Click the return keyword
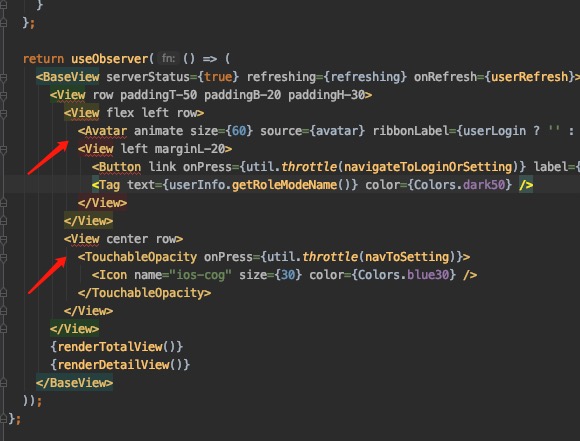Image resolution: width=580 pixels, height=441 pixels. tap(43, 59)
